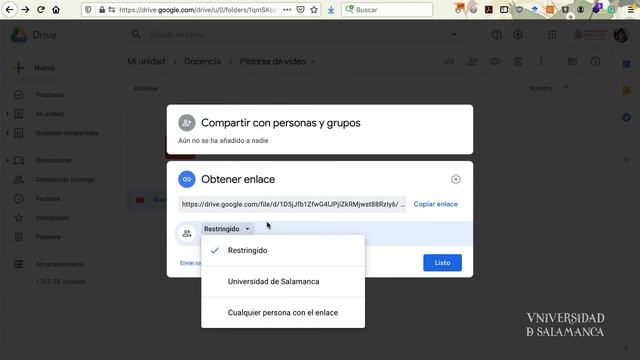Reload the page in the browser
The width and height of the screenshot is (640, 360).
(40, 9)
